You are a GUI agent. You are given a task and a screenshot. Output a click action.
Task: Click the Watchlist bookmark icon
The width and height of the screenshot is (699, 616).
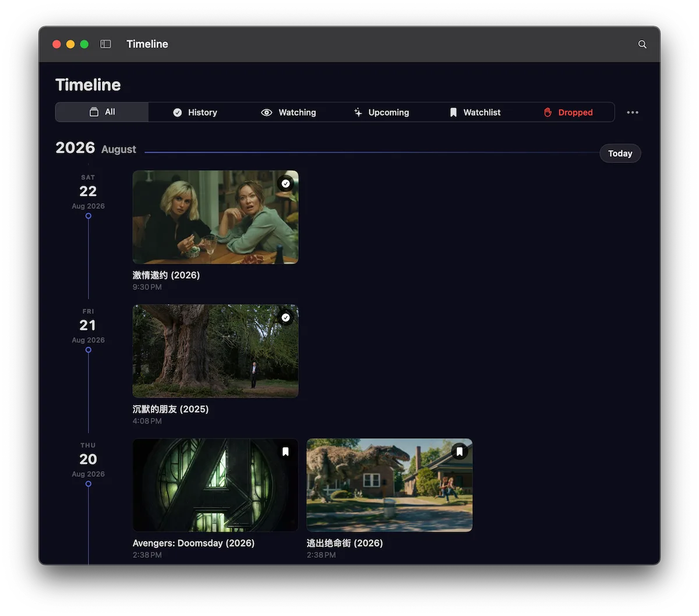pyautogui.click(x=453, y=112)
